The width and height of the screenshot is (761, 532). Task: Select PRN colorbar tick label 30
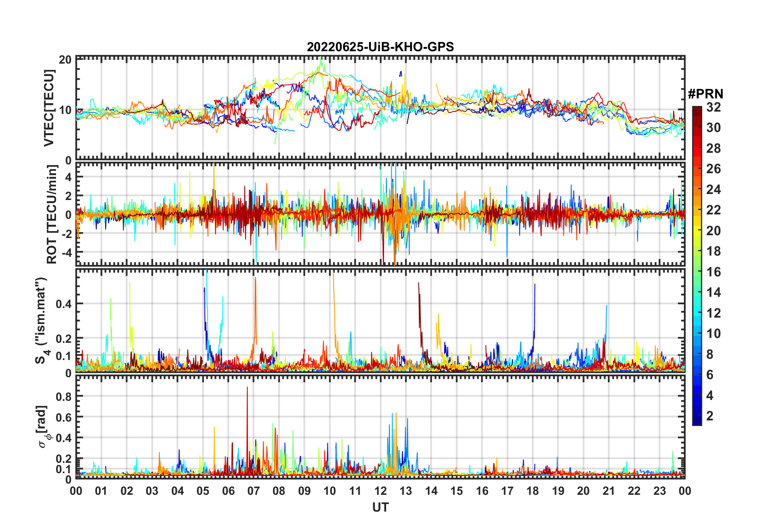pyautogui.click(x=714, y=128)
